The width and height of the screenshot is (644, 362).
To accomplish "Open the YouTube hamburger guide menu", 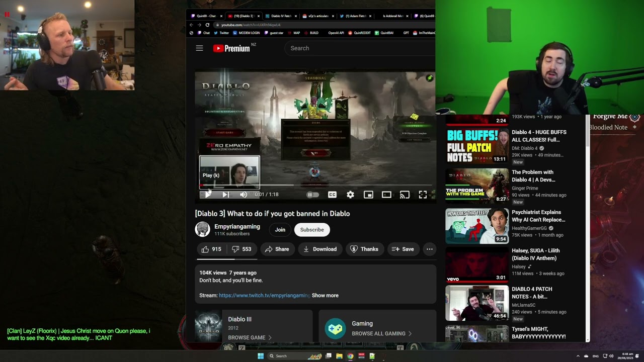I will click(x=199, y=48).
